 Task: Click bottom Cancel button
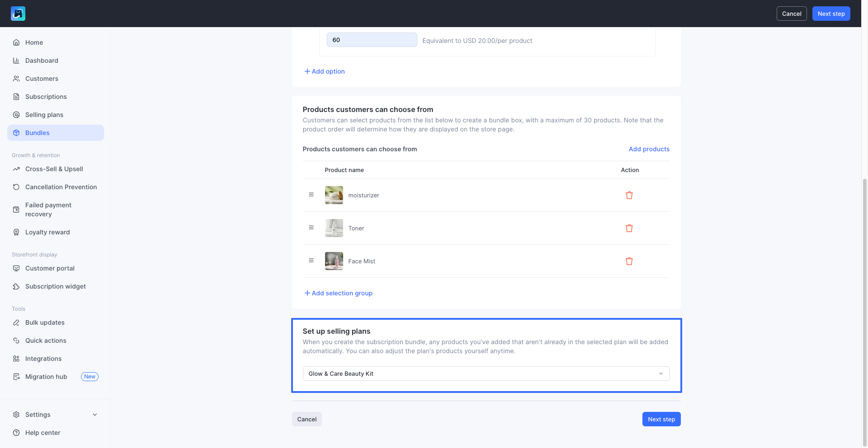(307, 419)
